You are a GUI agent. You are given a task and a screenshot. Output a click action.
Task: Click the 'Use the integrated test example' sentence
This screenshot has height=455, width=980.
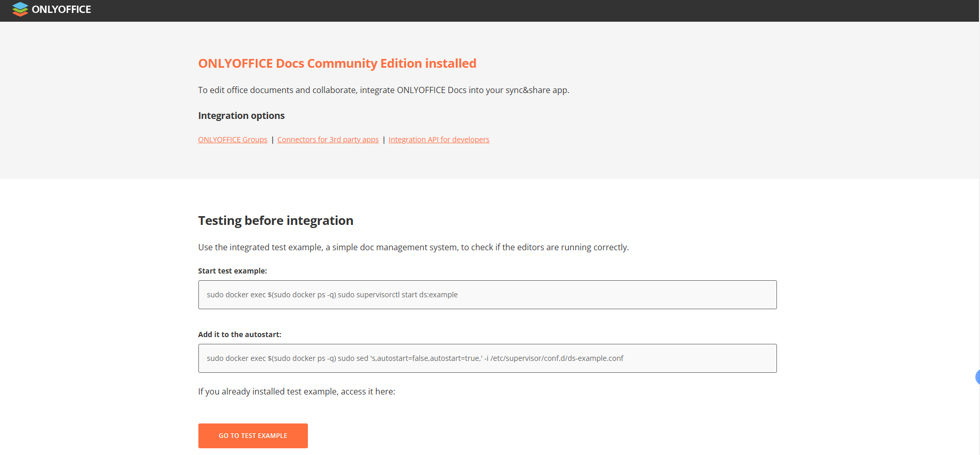[413, 247]
